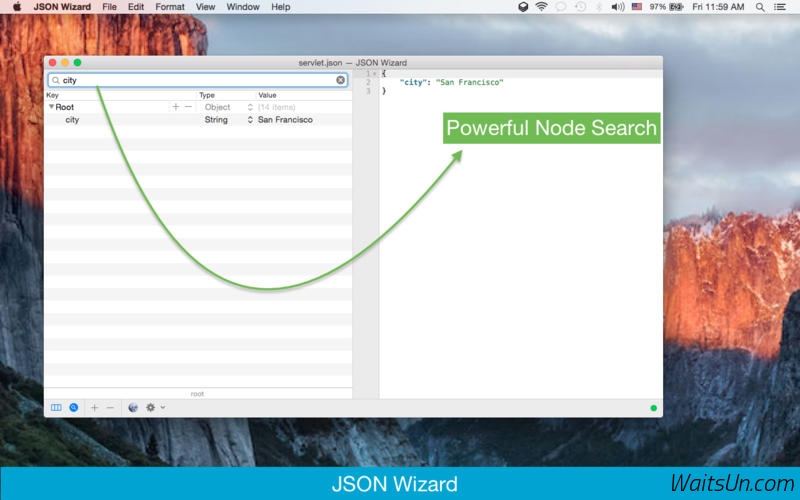
Task: Click the blue search toggle icon
Action: pyautogui.click(x=74, y=407)
